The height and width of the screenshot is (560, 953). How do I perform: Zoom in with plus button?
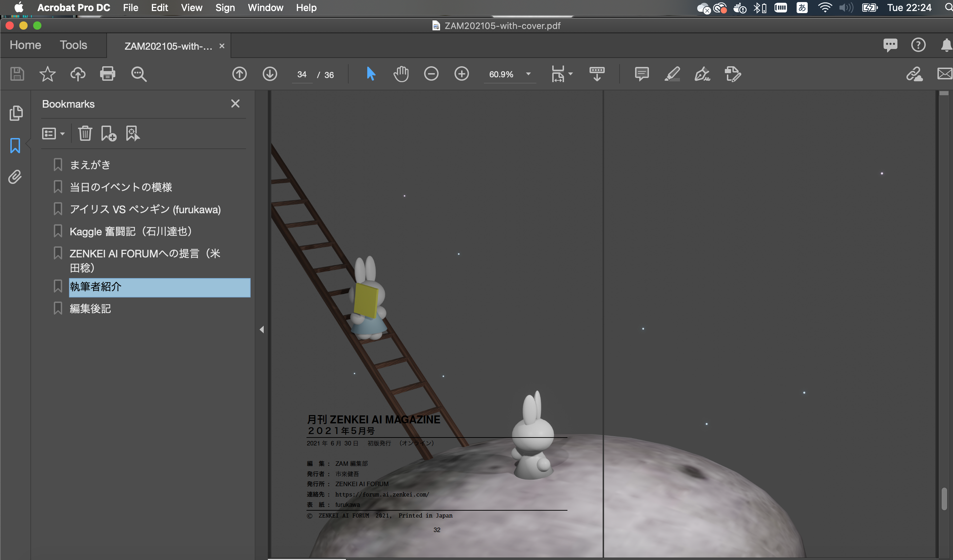click(x=461, y=74)
